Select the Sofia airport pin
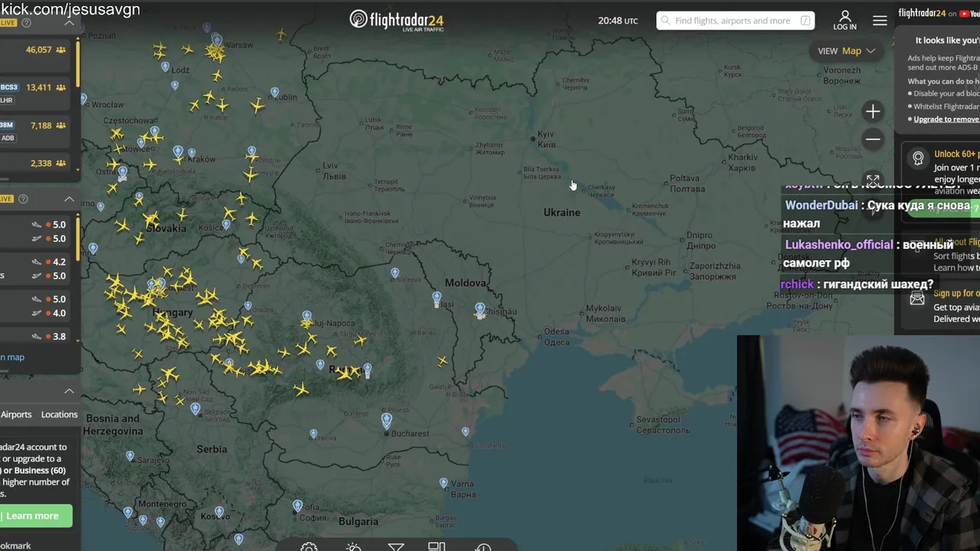This screenshot has height=551, width=980. (x=298, y=506)
